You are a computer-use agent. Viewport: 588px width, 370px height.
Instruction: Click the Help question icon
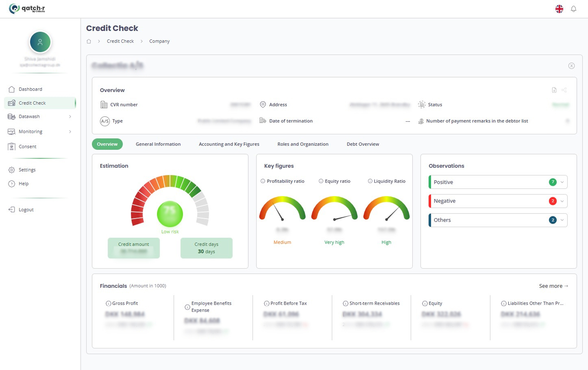click(12, 184)
